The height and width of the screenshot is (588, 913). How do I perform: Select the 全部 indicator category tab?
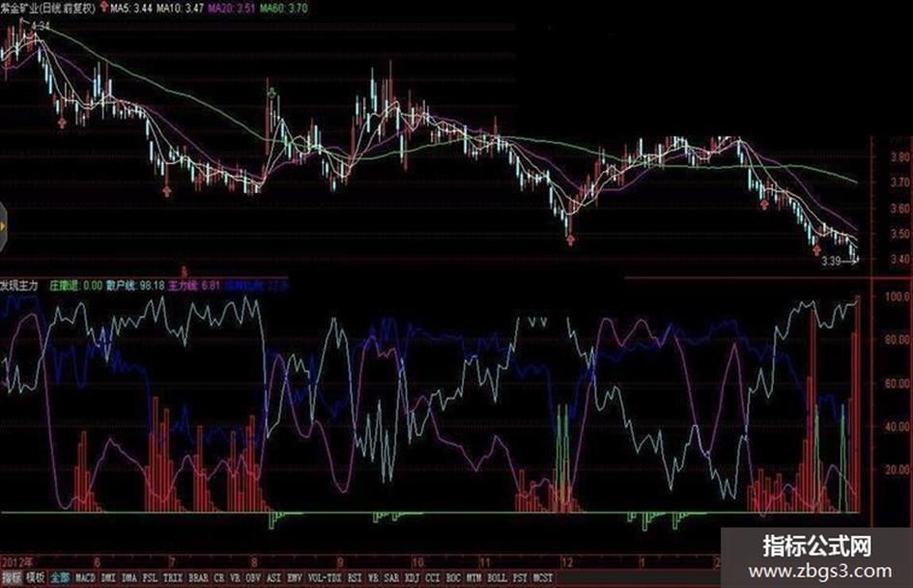59,578
